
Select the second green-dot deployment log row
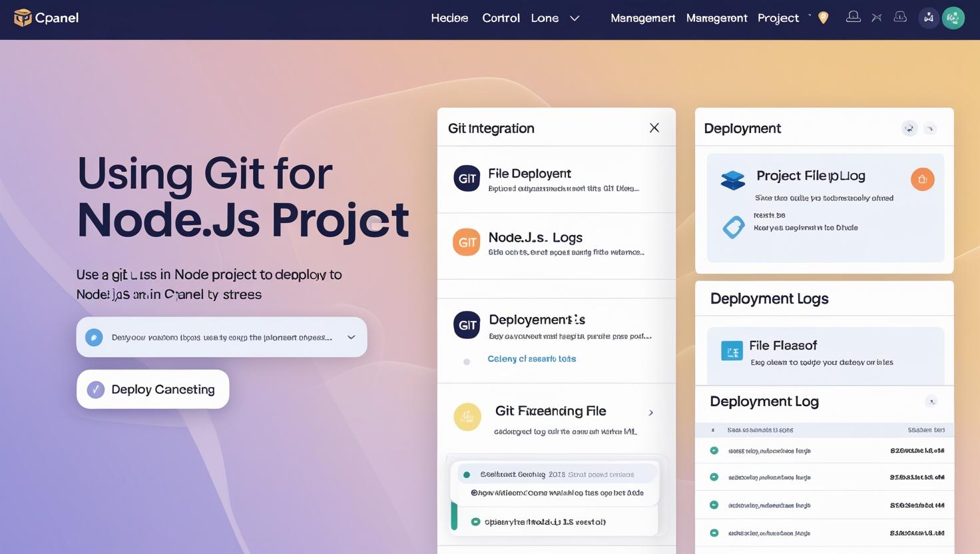[824, 477]
